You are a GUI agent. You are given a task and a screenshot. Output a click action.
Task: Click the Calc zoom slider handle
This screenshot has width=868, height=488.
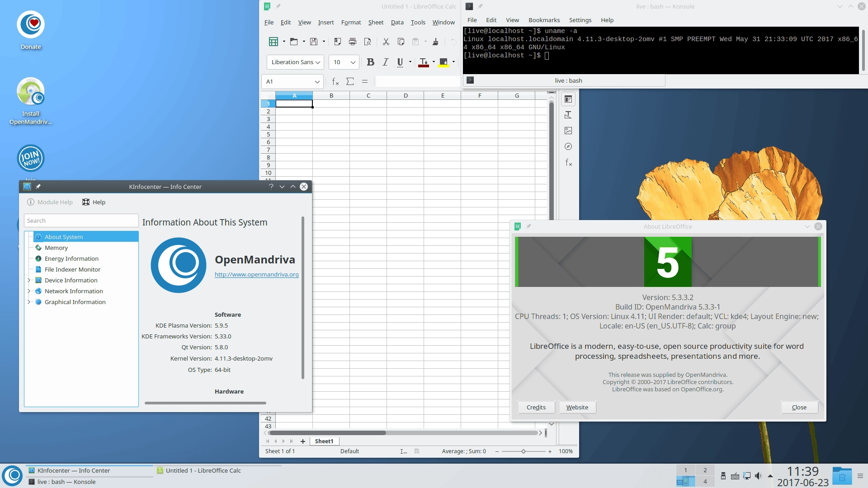pos(523,451)
